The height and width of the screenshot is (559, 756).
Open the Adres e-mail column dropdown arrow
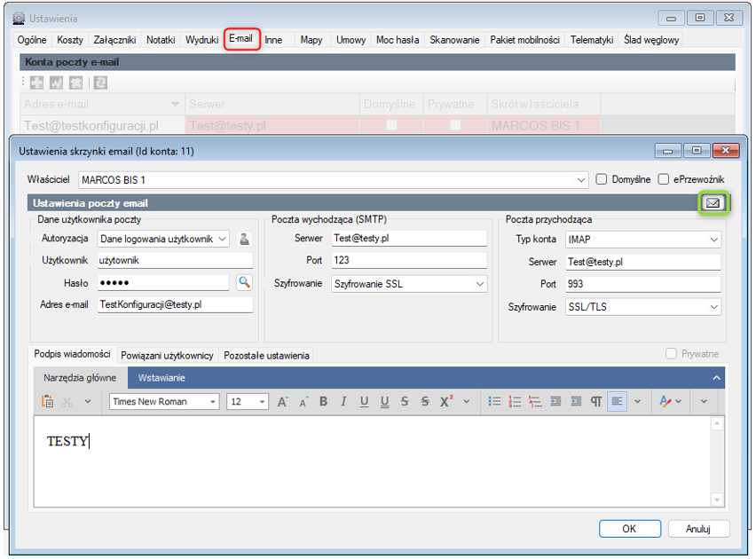[x=175, y=104]
